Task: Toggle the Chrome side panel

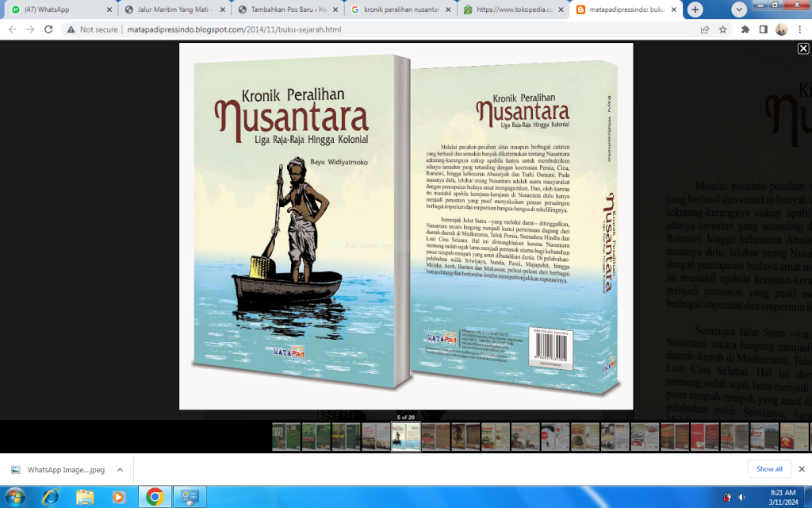Action: pyautogui.click(x=764, y=29)
